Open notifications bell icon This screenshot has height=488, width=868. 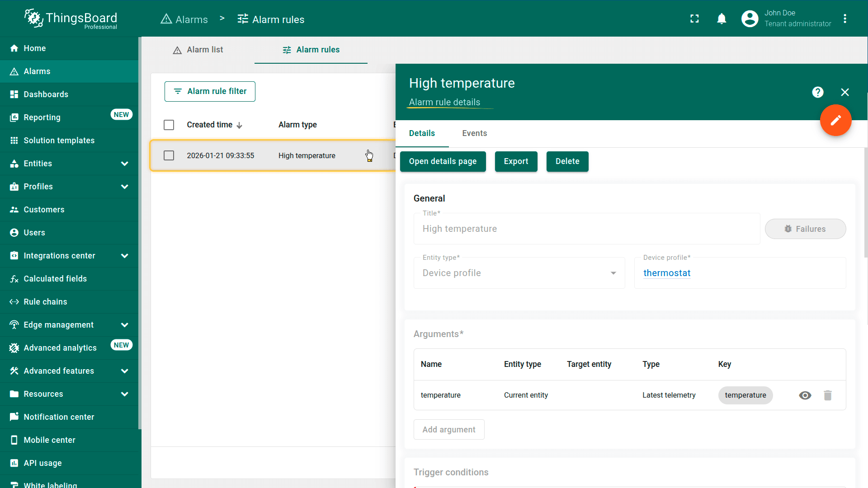click(722, 19)
